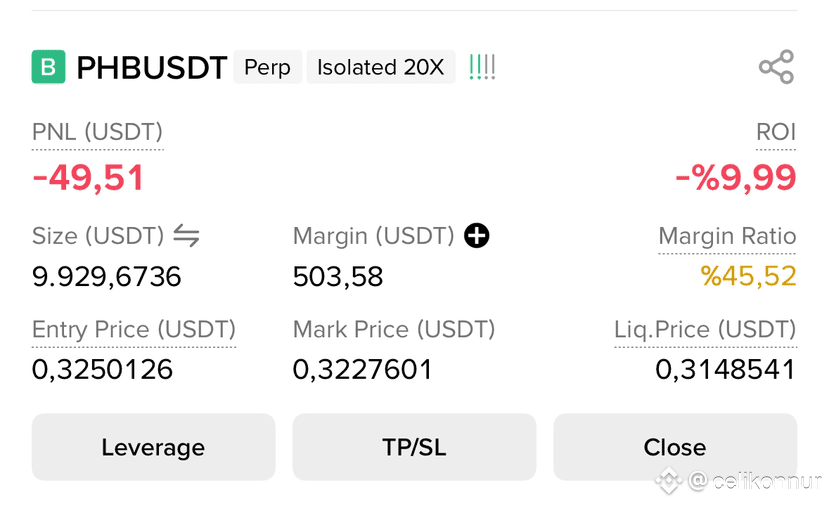Tap the share position icon
This screenshot has height=506, width=829.
point(776,67)
